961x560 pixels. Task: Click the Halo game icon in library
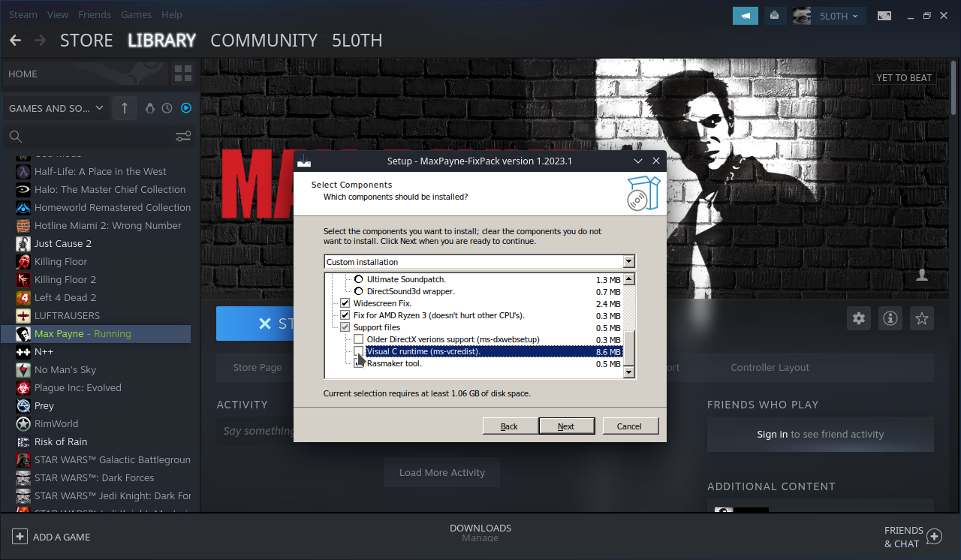(23, 190)
